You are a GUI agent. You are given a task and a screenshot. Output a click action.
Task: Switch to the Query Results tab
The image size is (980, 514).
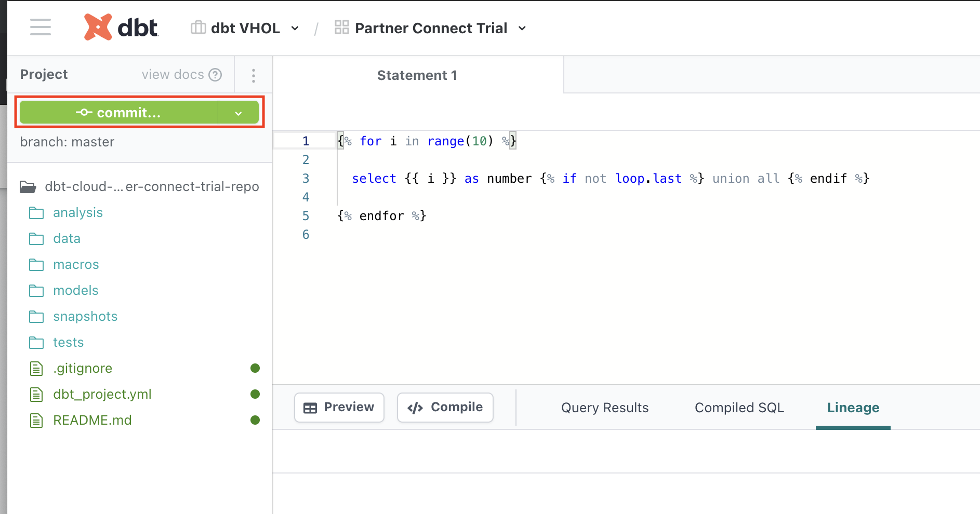pyautogui.click(x=604, y=407)
